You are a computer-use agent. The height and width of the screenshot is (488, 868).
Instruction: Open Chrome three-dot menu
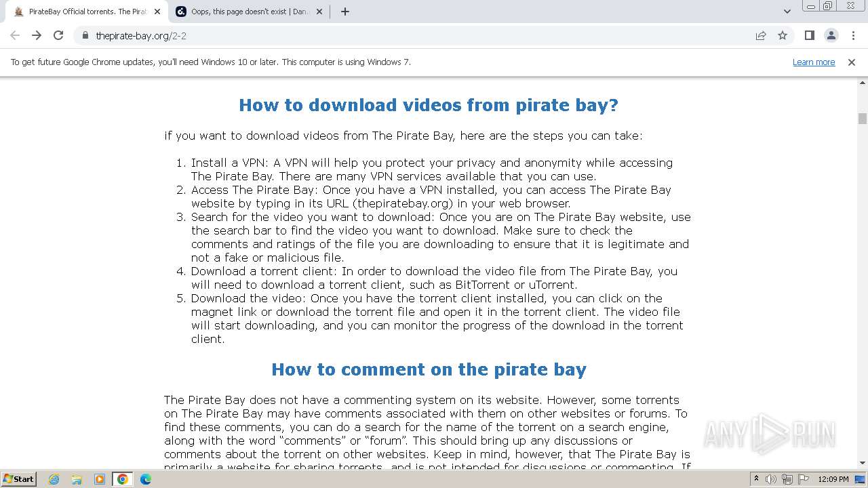click(x=853, y=35)
